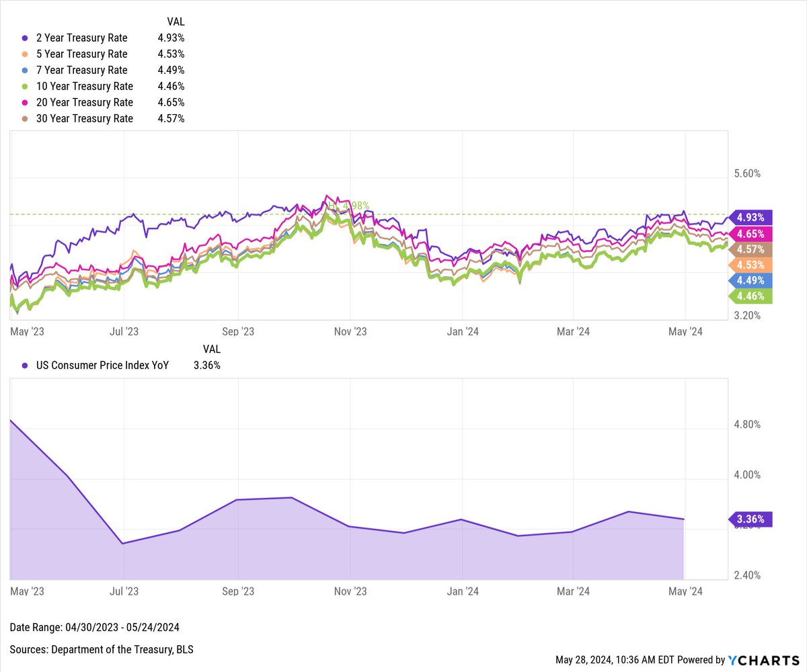
Task: Click the Sep '23 label under CPI chart
Action: click(x=238, y=591)
